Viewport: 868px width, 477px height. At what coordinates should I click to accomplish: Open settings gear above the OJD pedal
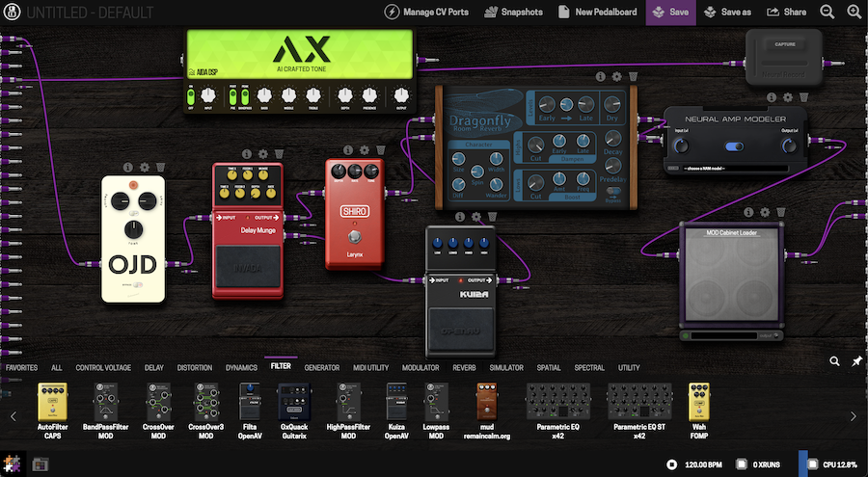click(145, 167)
